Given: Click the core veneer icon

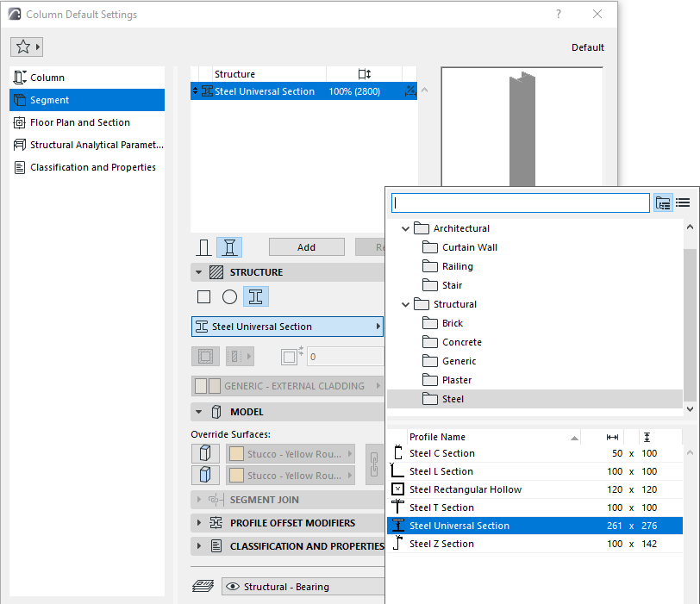Looking at the screenshot, I should click(x=205, y=357).
